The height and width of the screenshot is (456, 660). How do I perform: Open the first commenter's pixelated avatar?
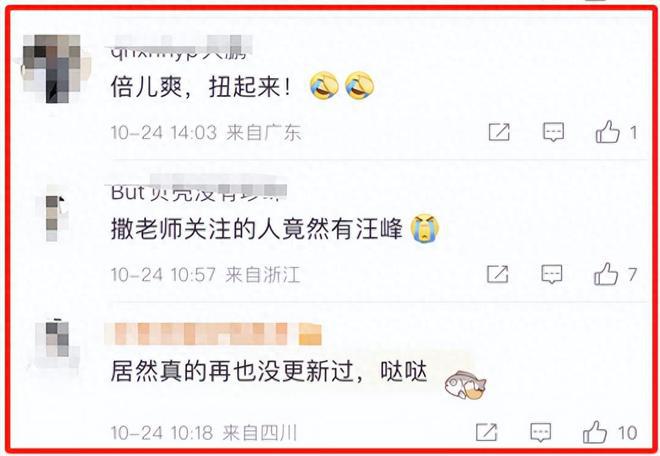coord(52,69)
